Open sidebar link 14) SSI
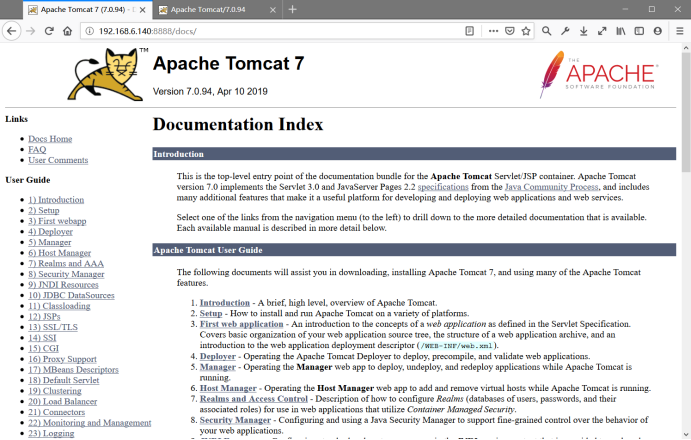Image resolution: width=691 pixels, height=440 pixels. (x=42, y=338)
